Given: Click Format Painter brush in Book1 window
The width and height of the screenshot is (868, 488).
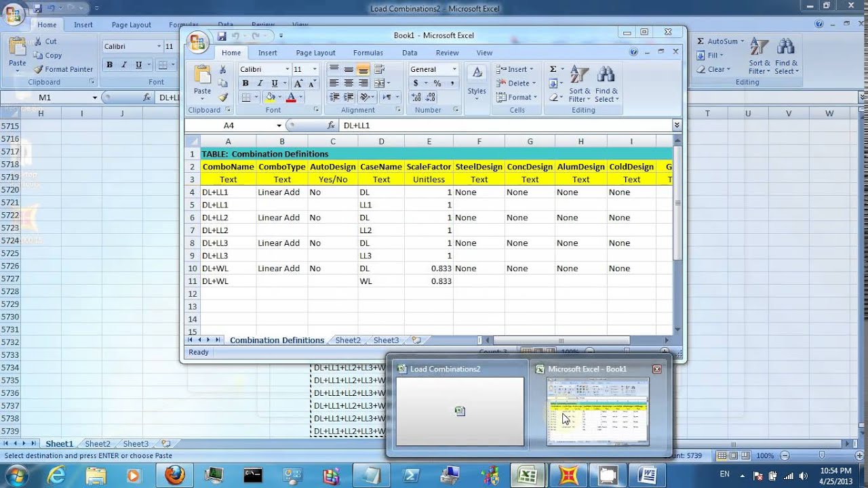Looking at the screenshot, I should (x=222, y=97).
